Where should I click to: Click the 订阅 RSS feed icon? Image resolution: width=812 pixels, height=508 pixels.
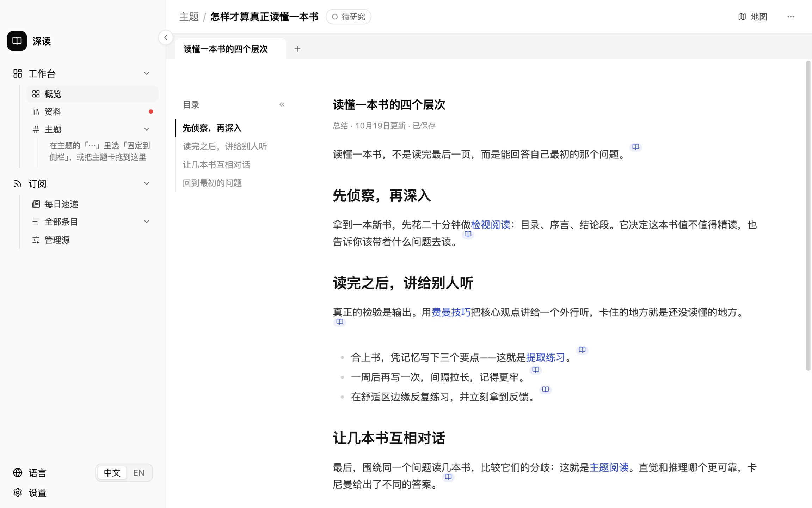click(x=18, y=183)
